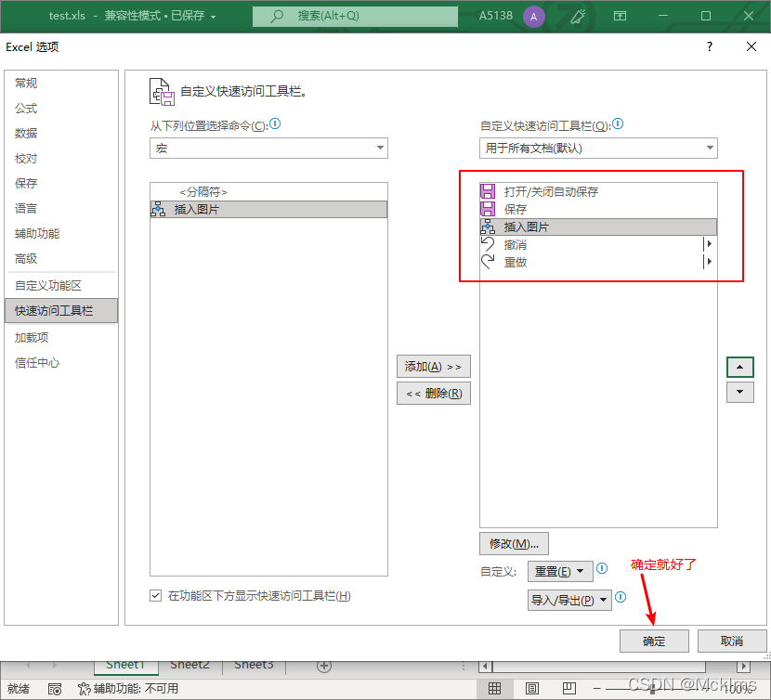Close the Excel Options dialog with X
This screenshot has width=771, height=700.
(x=751, y=46)
